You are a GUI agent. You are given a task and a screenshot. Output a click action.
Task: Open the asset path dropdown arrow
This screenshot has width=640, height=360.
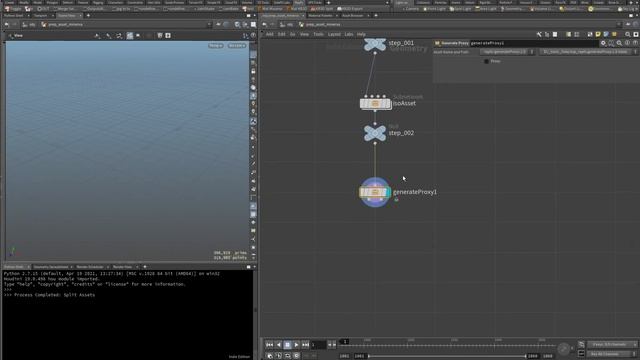pos(635,52)
